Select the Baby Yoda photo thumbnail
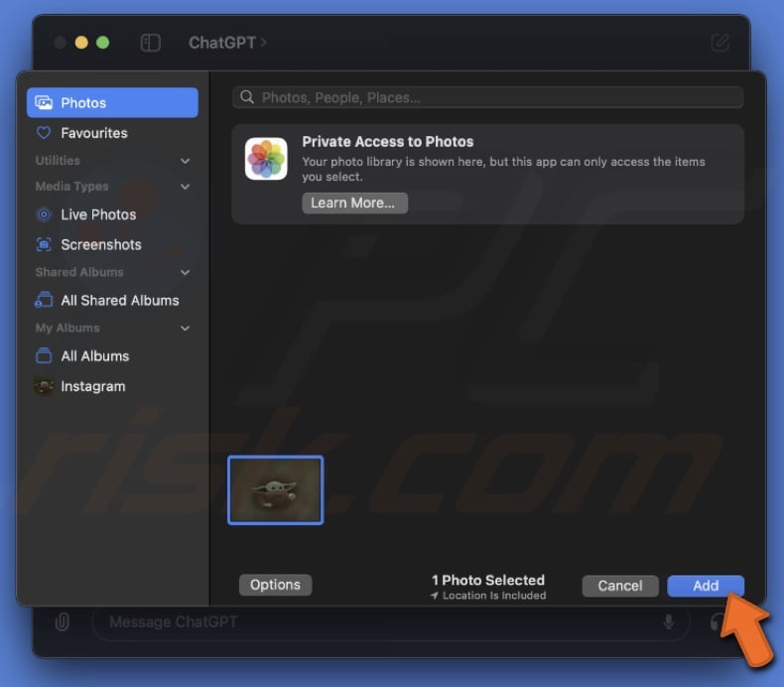Viewport: 784px width, 687px height. coord(276,490)
